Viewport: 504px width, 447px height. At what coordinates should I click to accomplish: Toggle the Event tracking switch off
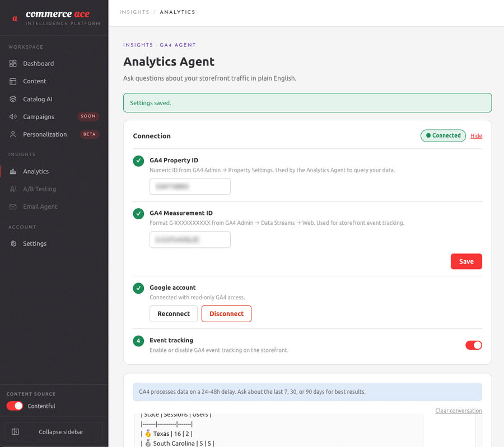(x=473, y=345)
